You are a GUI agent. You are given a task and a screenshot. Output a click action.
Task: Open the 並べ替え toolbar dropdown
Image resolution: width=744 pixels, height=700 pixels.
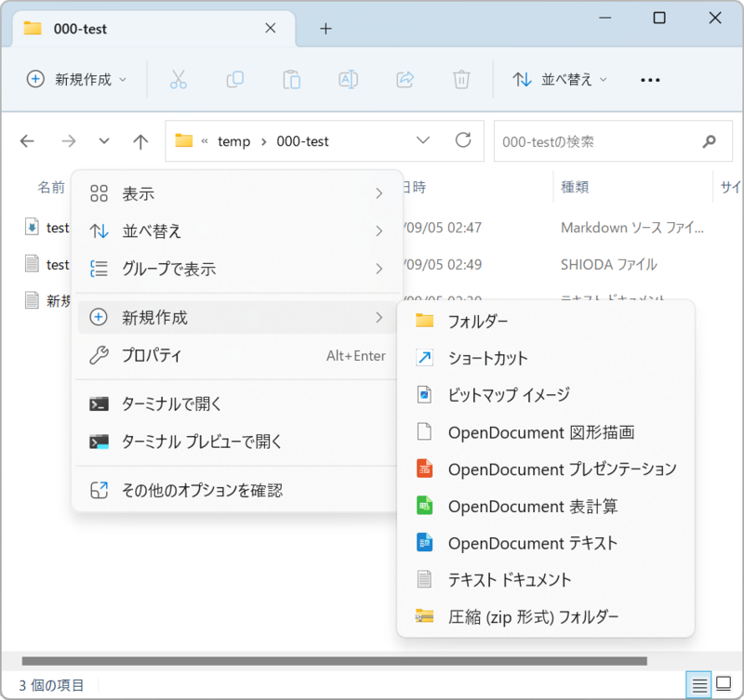click(560, 79)
